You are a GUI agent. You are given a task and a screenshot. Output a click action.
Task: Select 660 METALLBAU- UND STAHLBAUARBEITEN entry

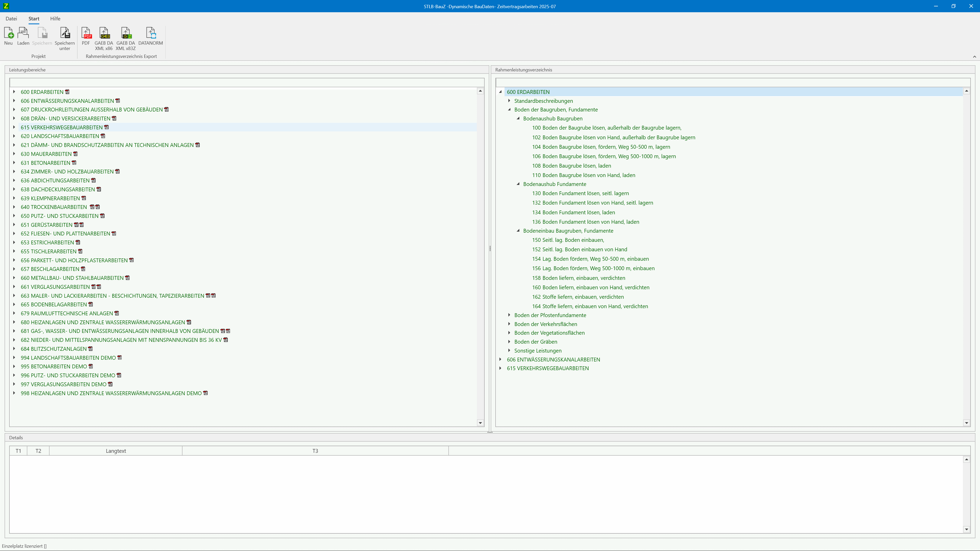click(x=72, y=278)
